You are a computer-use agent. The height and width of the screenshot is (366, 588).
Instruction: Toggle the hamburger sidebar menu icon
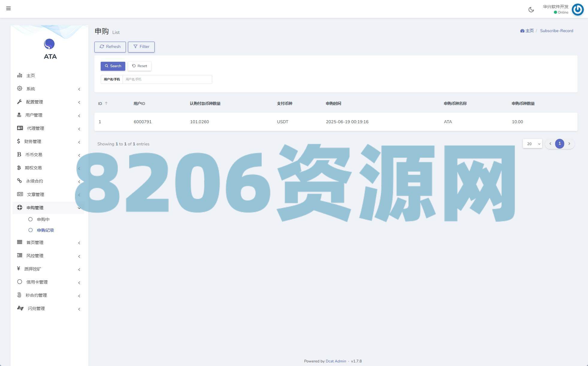click(x=8, y=8)
